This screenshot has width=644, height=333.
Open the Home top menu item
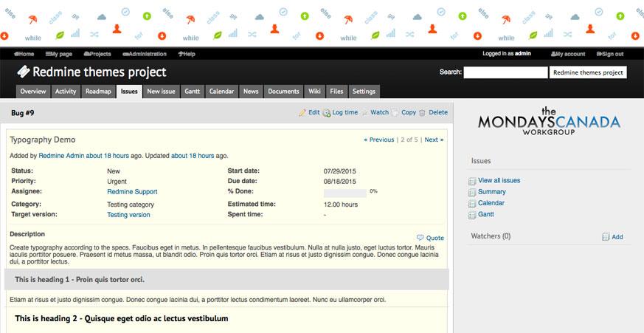point(24,54)
